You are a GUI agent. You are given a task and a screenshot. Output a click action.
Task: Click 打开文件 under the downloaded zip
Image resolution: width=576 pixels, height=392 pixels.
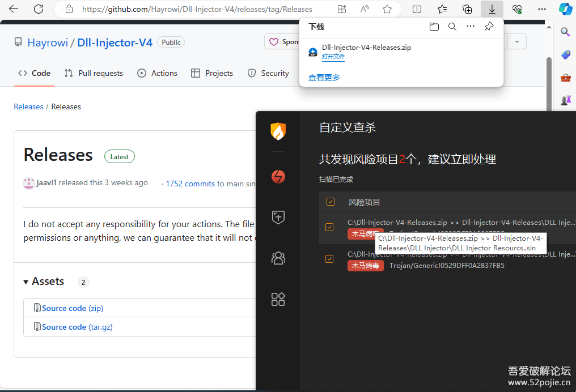(x=333, y=57)
